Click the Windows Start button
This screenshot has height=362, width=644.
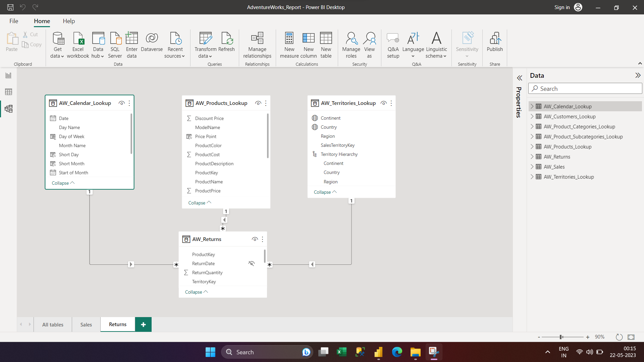pos(210,352)
